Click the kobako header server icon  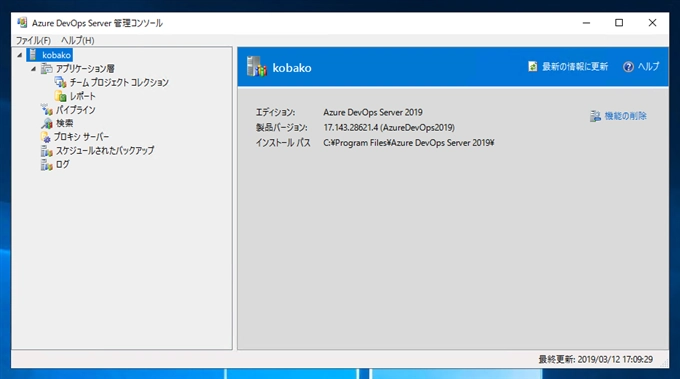click(256, 67)
